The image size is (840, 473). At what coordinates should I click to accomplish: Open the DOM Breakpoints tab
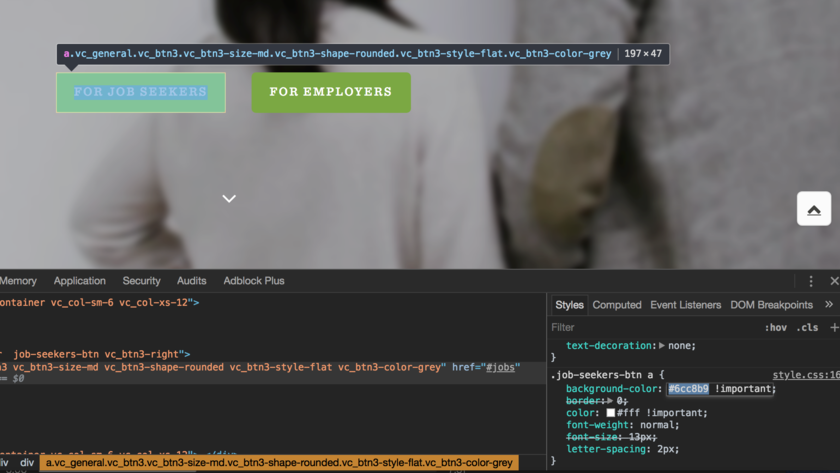(x=771, y=305)
